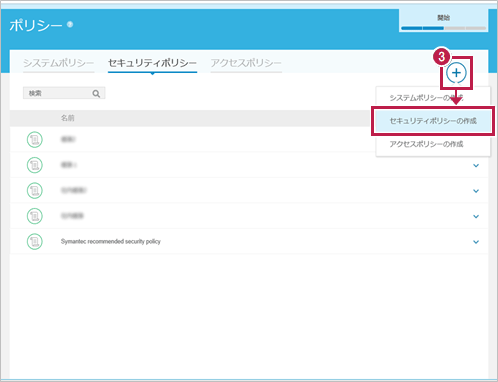
Task: Expand the third policy row chevron
Action: click(476, 191)
